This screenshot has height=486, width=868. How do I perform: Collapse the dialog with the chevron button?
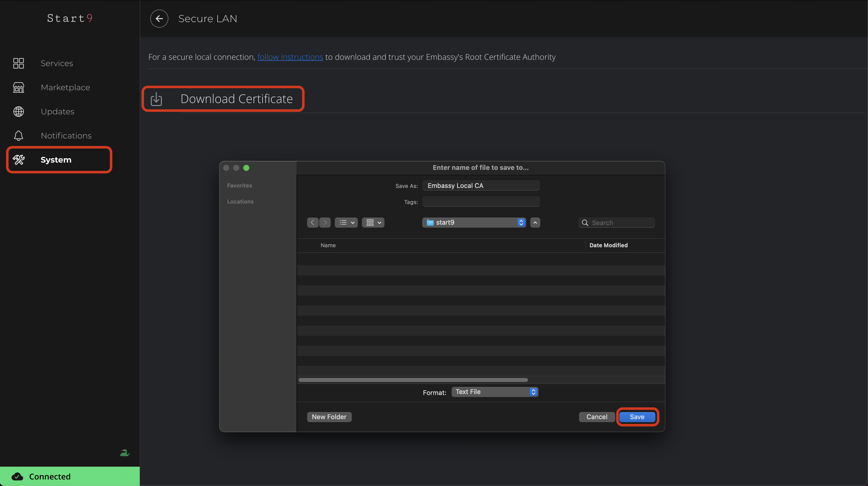[535, 222]
